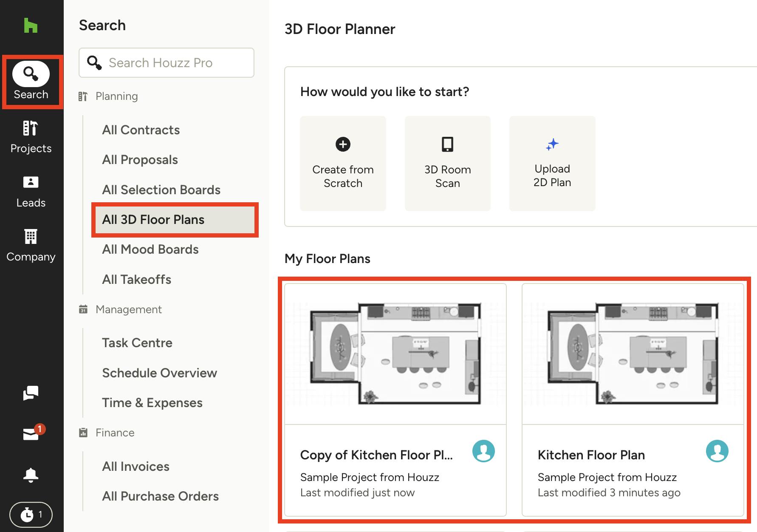Open All Proposals
This screenshot has width=757, height=532.
tap(140, 160)
